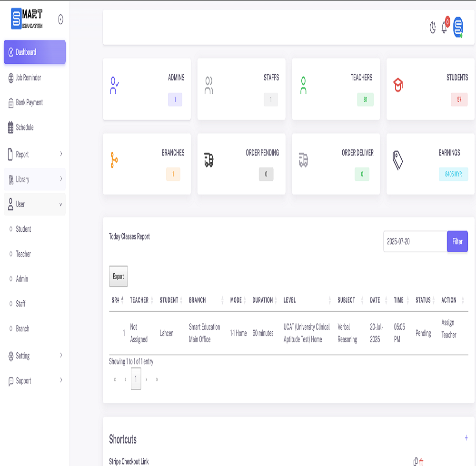Viewport: 476px width, 466px height.
Task: Open Job Reminder in sidebar
Action: (28, 78)
